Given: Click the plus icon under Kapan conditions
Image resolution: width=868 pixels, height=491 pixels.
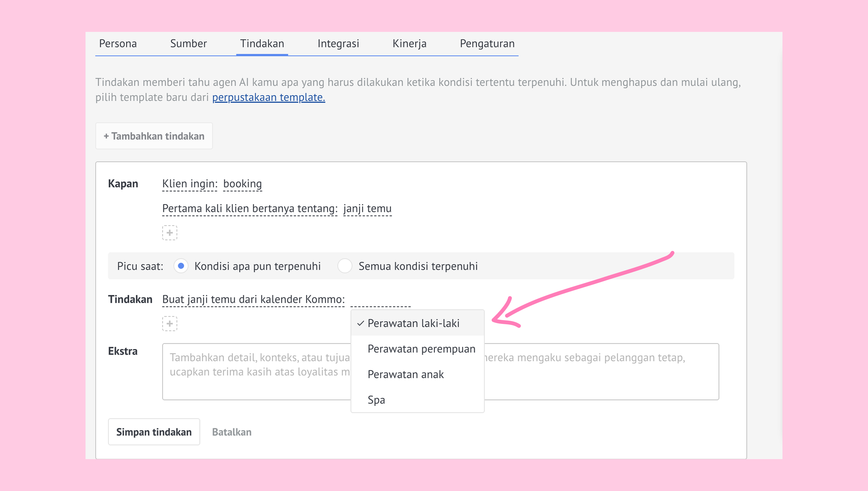Looking at the screenshot, I should 169,233.
